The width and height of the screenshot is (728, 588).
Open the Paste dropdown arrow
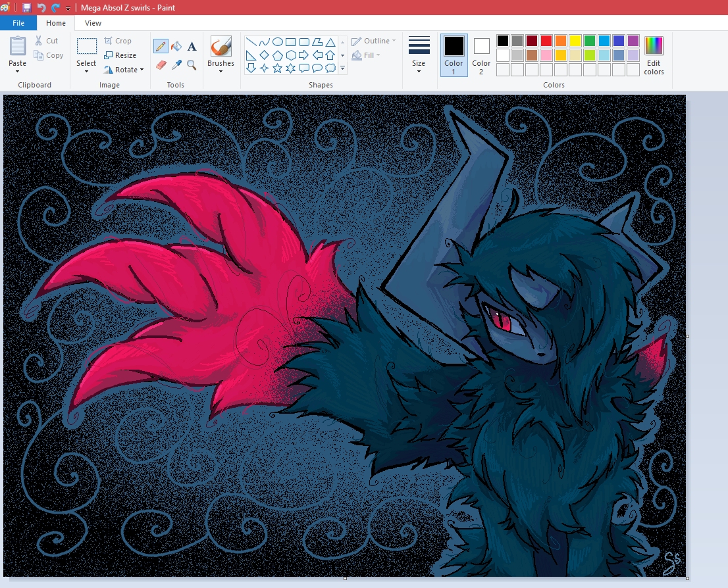tap(18, 71)
